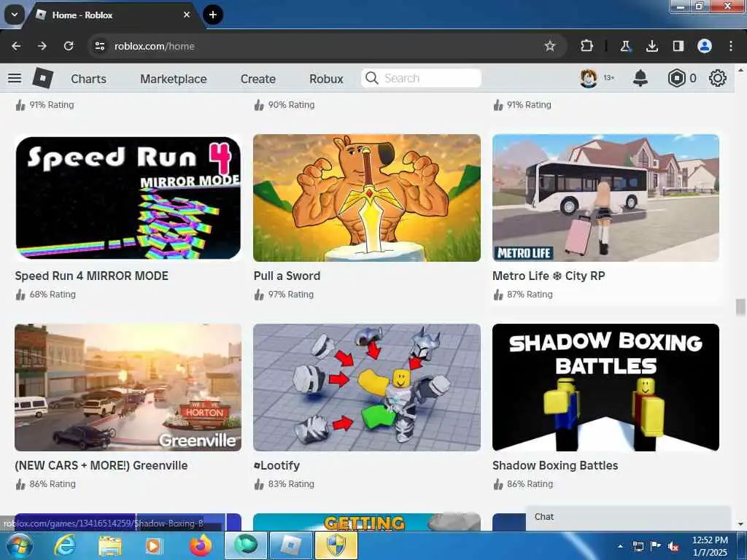Click the Roblox logo icon
Image resolution: width=747 pixels, height=560 pixels.
43,78
